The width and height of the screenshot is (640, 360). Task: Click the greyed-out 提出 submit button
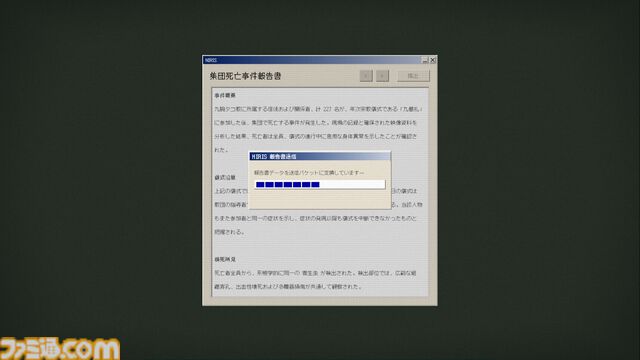click(x=413, y=76)
